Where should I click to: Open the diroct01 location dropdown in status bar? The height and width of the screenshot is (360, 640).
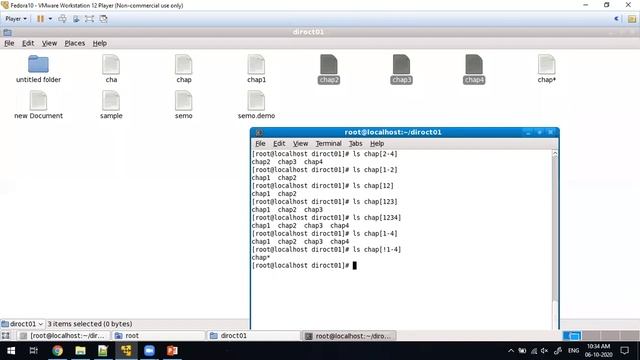(22, 324)
